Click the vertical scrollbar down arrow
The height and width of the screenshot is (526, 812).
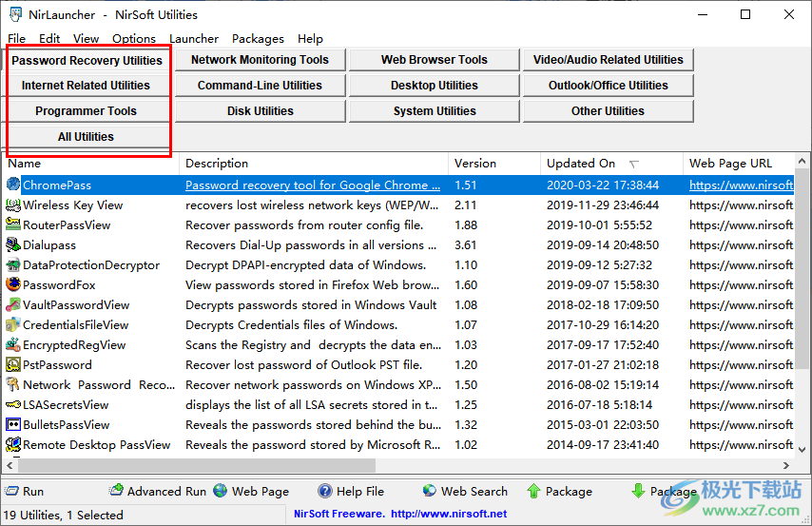[802, 449]
